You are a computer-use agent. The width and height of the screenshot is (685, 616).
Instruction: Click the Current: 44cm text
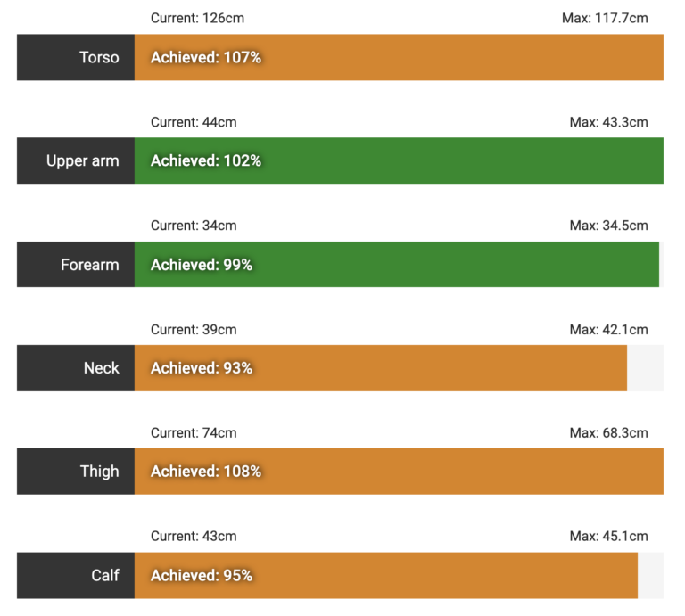pos(194,122)
